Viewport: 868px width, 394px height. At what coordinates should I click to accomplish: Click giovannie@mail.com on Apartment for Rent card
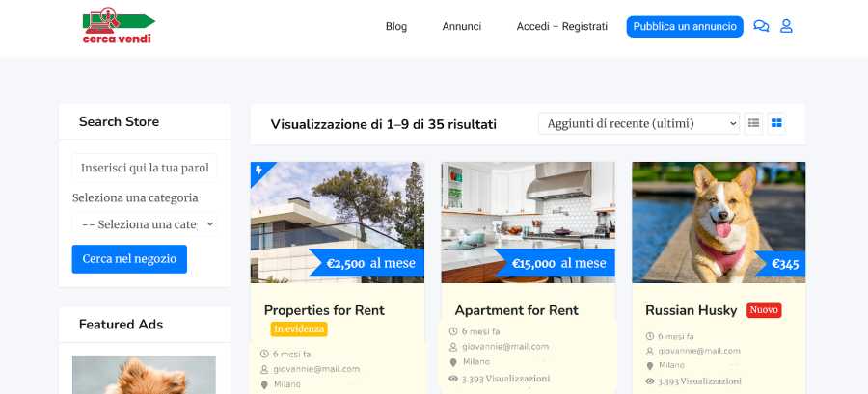[505, 347]
